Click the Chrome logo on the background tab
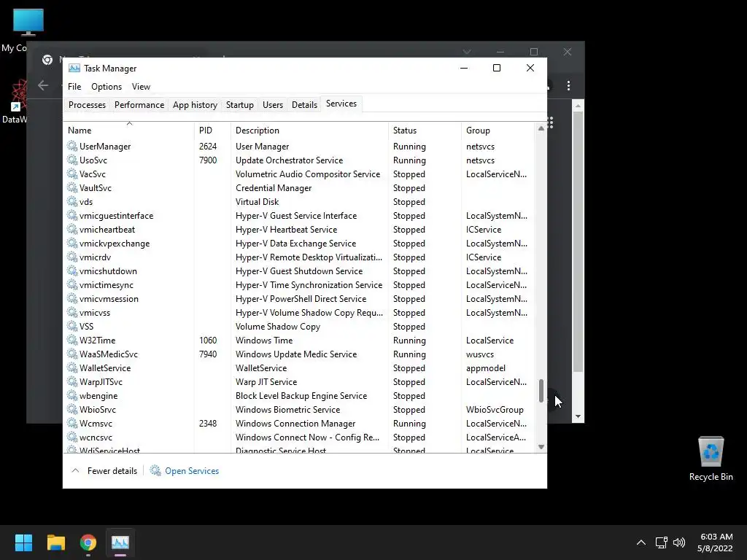The height and width of the screenshot is (560, 747). 47,60
